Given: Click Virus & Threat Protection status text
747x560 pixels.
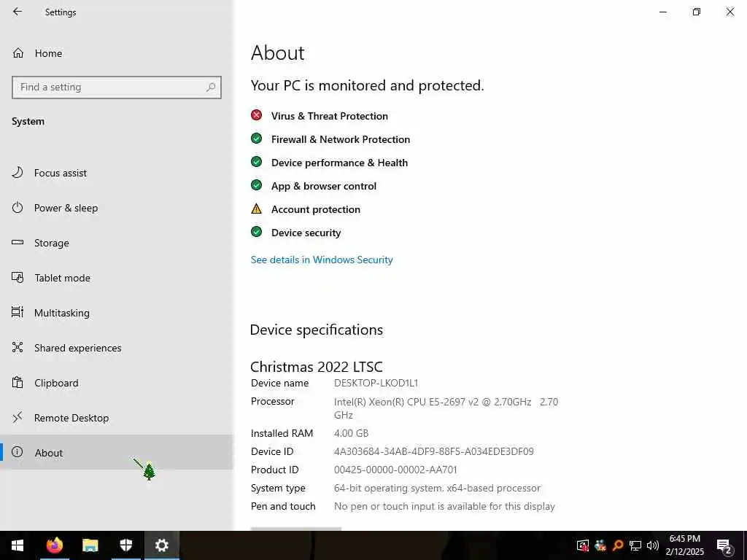Looking at the screenshot, I should pyautogui.click(x=330, y=116).
